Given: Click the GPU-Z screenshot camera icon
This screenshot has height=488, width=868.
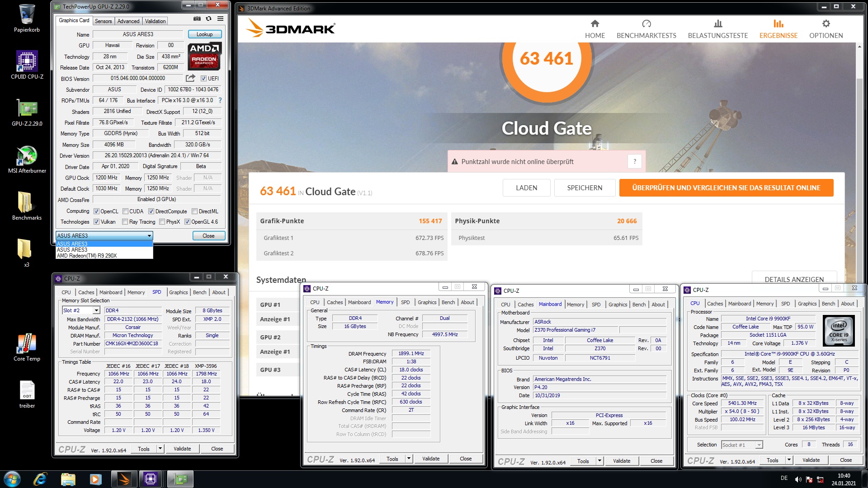Looking at the screenshot, I should pos(197,19).
